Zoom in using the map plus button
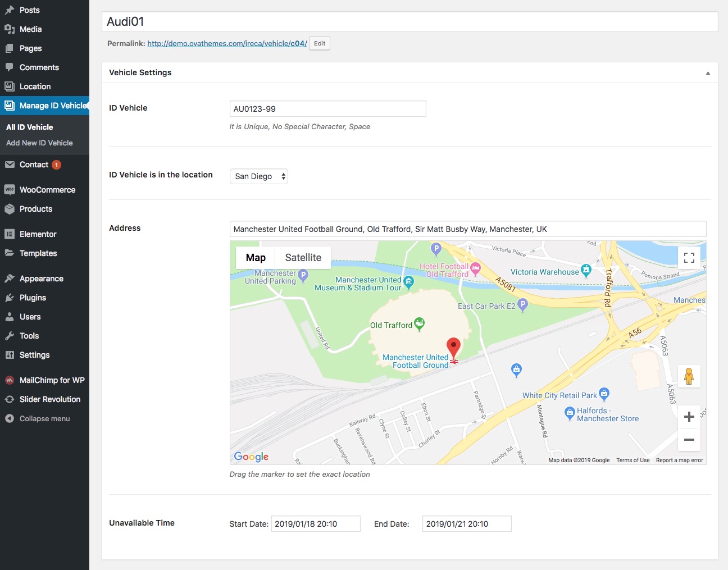The height and width of the screenshot is (570, 728). click(689, 417)
